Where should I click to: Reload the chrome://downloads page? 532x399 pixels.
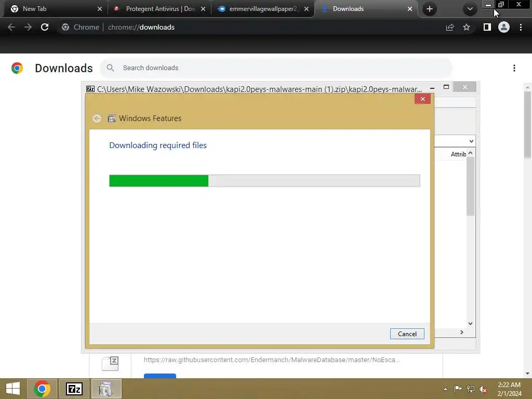pyautogui.click(x=45, y=27)
